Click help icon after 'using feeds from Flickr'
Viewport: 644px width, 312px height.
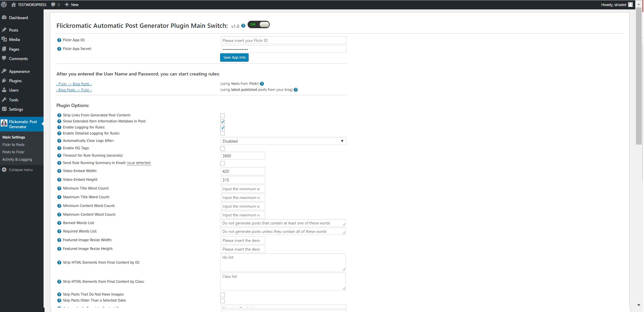[x=262, y=84]
